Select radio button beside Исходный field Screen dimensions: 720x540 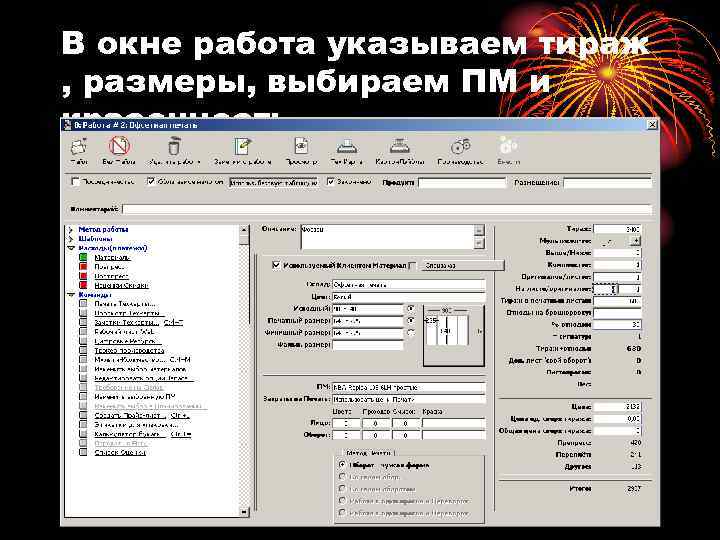pyautogui.click(x=411, y=308)
